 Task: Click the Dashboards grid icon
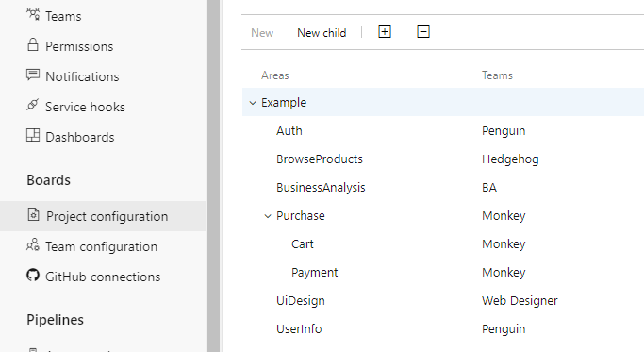33,135
